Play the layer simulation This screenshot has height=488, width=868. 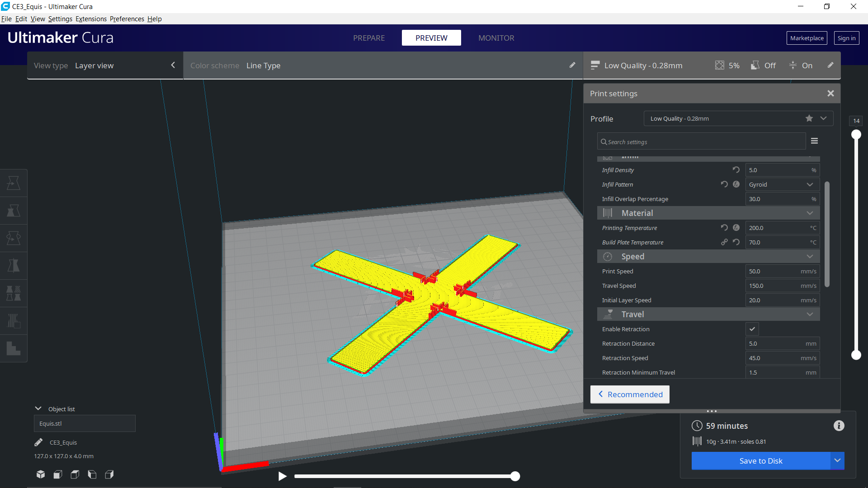coord(282,476)
